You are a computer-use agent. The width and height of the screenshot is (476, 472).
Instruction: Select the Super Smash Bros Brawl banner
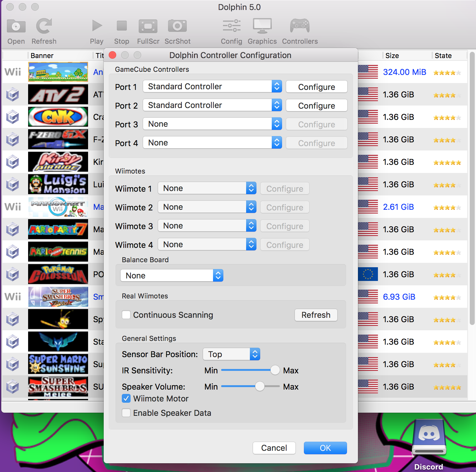58,297
